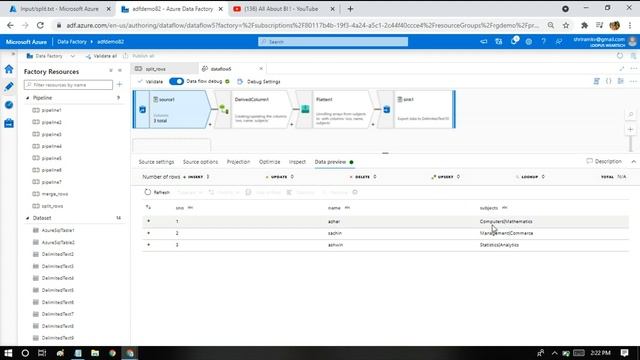Close the dataflow5 tab
This screenshot has width=640, height=360.
(x=261, y=69)
